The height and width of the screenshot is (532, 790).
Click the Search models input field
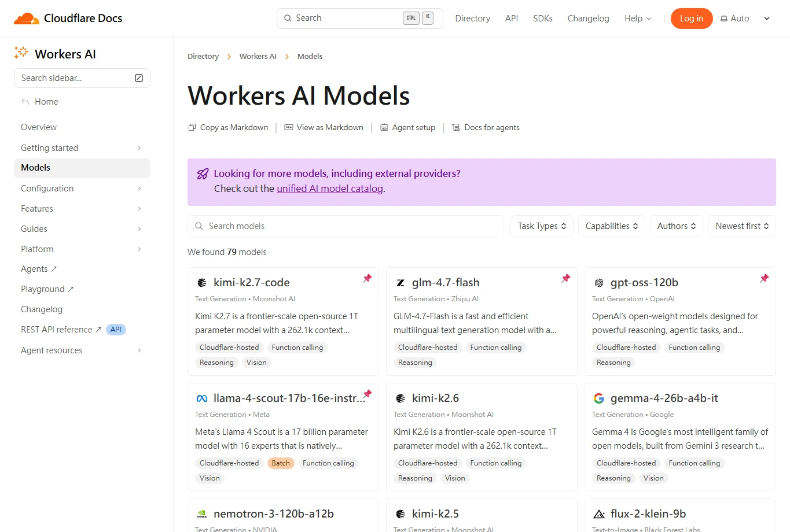coord(346,226)
